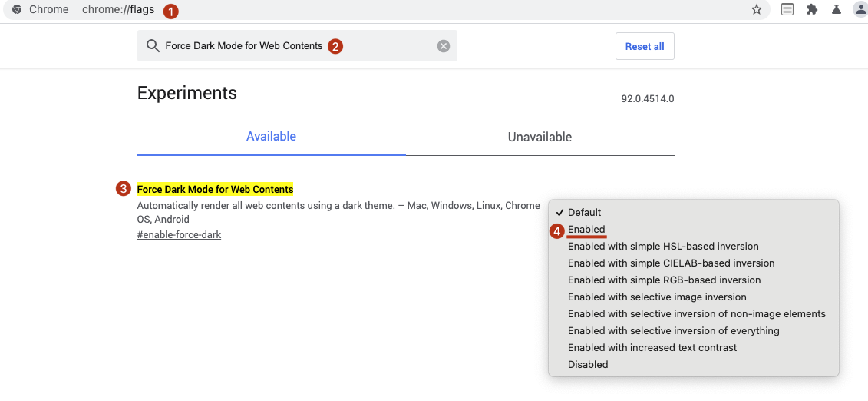Click the magnifier search icon
868x401 pixels.
(153, 46)
